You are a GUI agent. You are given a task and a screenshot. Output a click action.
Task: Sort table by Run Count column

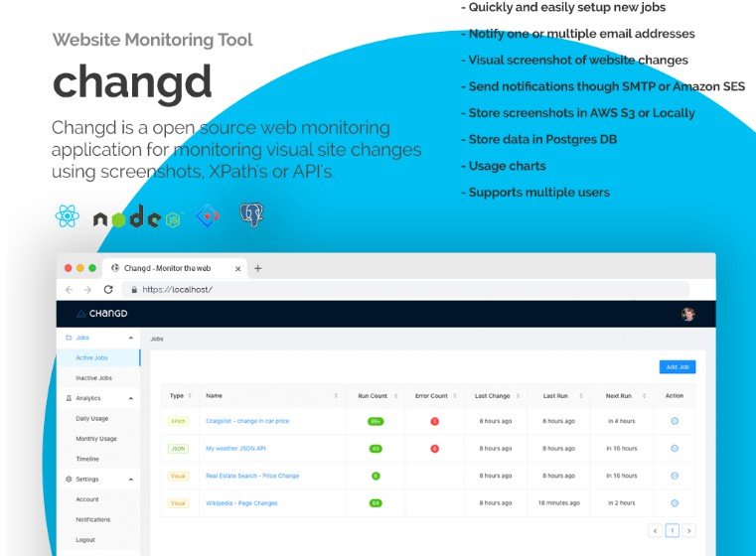395,395
